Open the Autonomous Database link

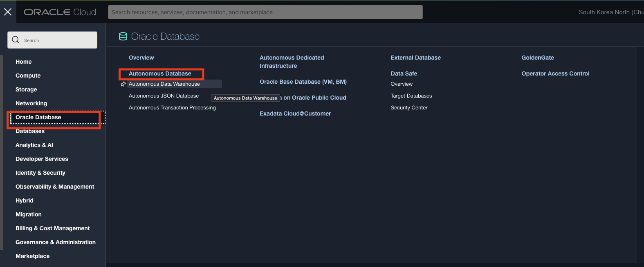pos(160,73)
